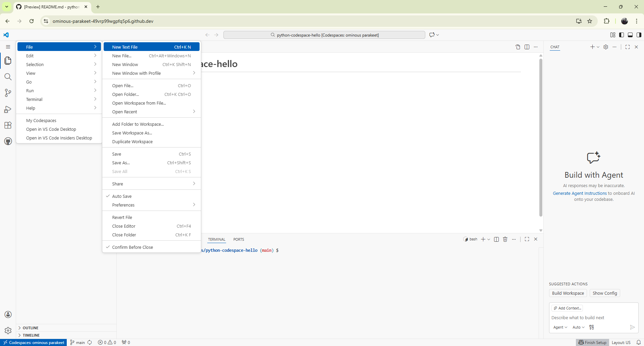
Task: Expand the TIMELINE section
Action: click(66, 335)
